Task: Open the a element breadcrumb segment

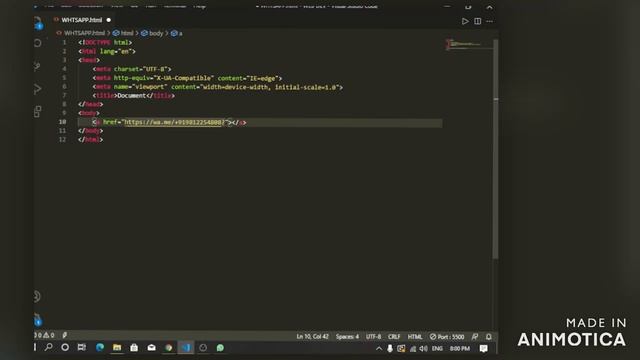Action: click(x=177, y=33)
